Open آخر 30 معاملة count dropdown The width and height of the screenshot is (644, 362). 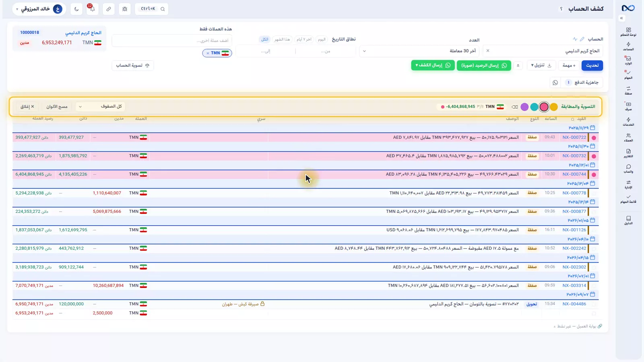pos(420,51)
